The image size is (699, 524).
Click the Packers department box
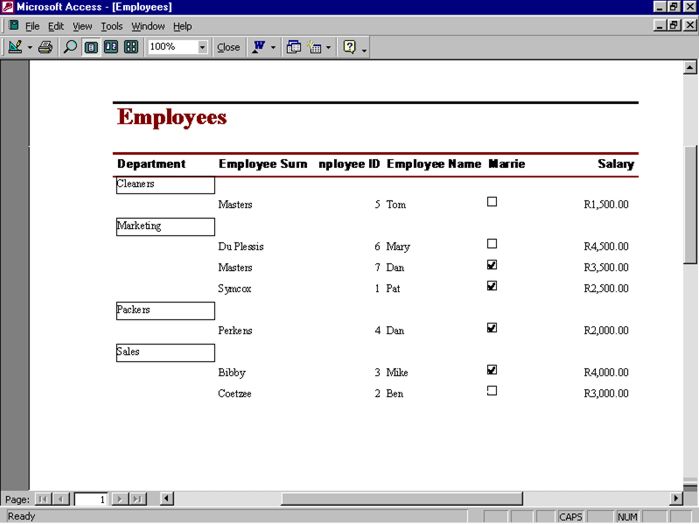click(165, 310)
